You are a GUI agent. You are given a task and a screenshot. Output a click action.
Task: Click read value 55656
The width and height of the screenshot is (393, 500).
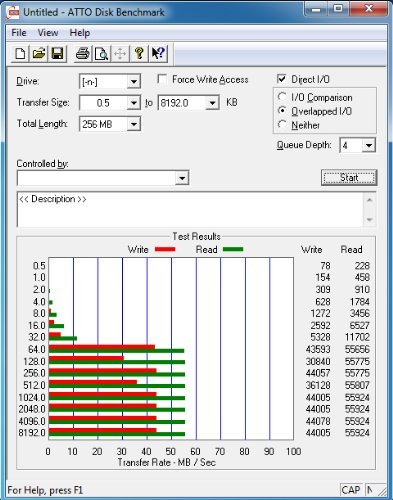click(x=357, y=349)
